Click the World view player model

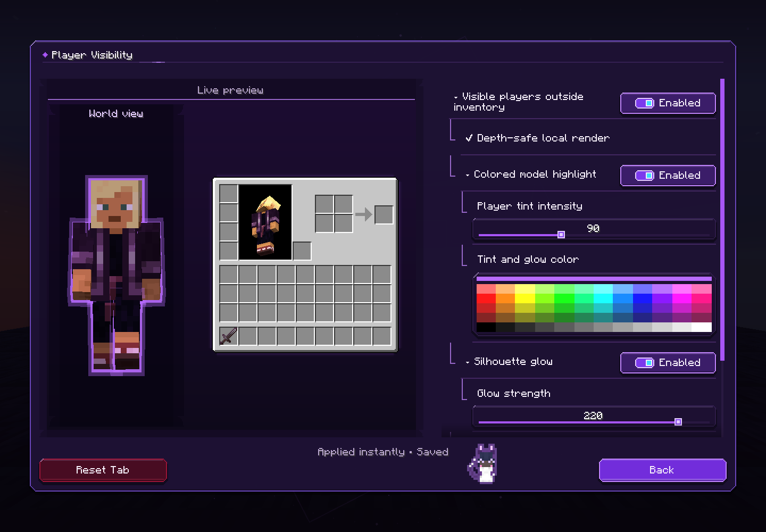point(116,276)
